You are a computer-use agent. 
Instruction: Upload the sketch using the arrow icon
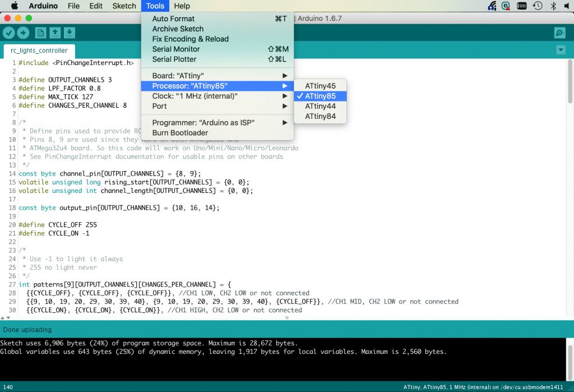[23, 33]
